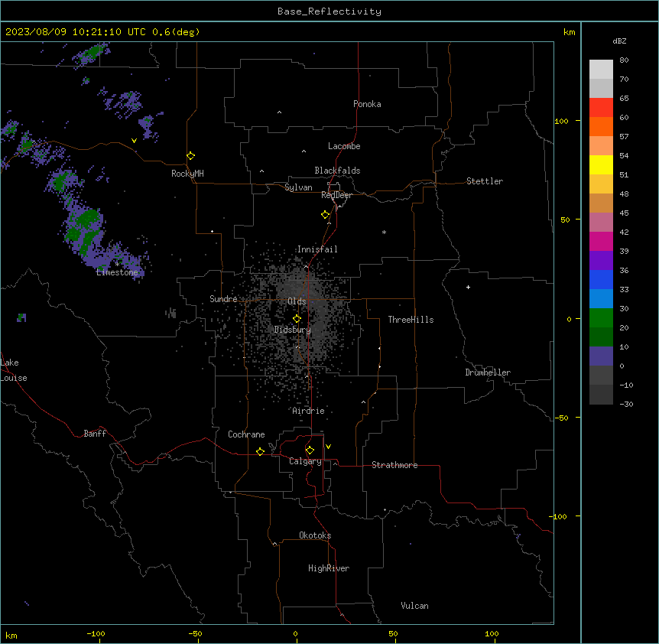659x644 pixels.
Task: Click the indigo 0-10 dBZ legend swatch
Action: [x=601, y=356]
